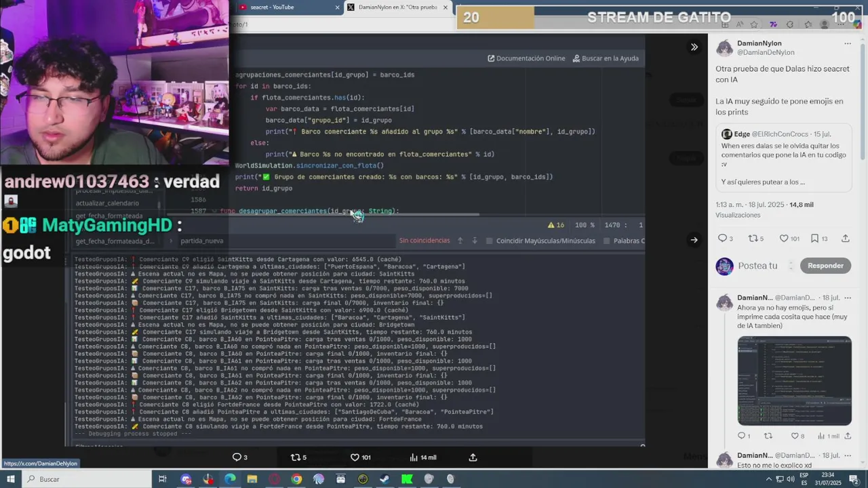Open Documentación Online link in Godot editor
The image size is (868, 488).
coord(526,58)
